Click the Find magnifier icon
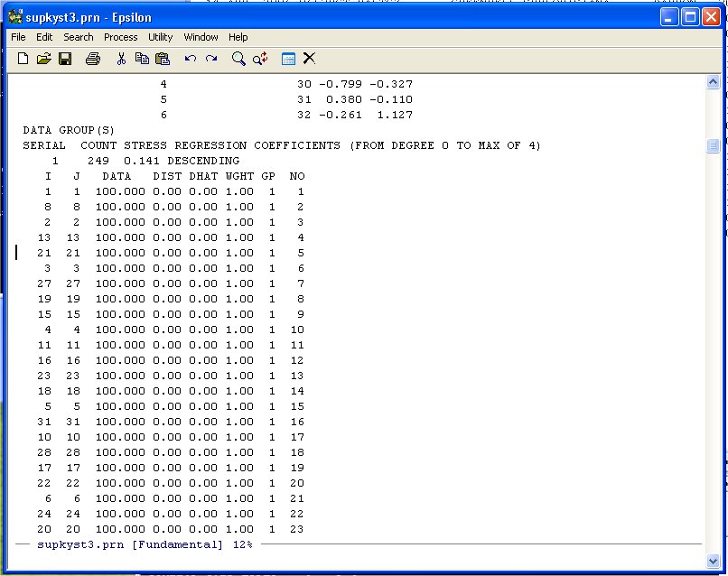This screenshot has width=728, height=576. (238, 59)
